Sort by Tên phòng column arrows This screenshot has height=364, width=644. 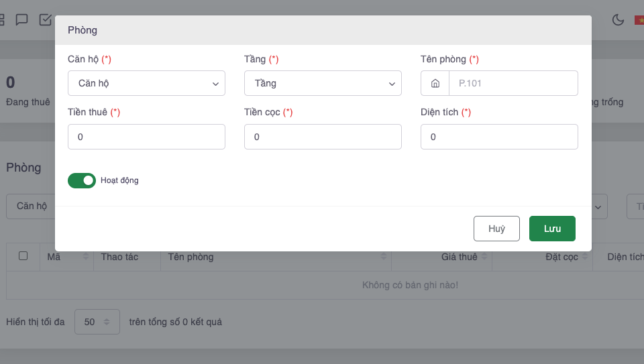384,257
